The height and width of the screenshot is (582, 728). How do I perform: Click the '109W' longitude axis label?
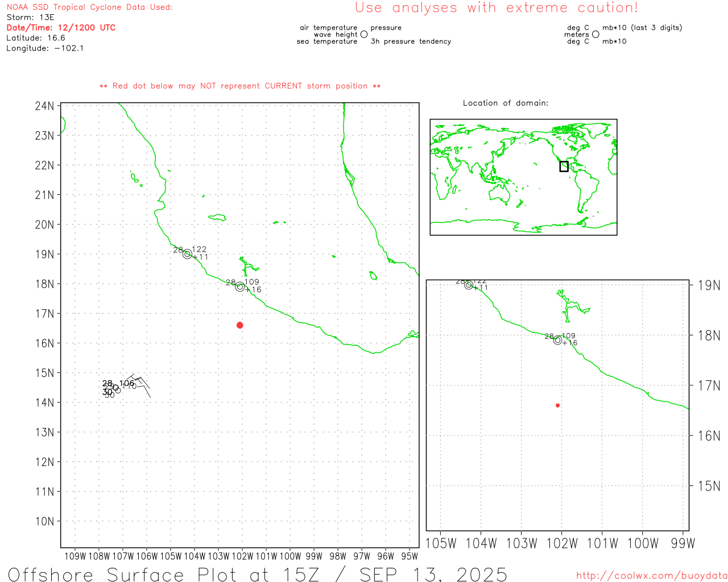click(x=75, y=556)
